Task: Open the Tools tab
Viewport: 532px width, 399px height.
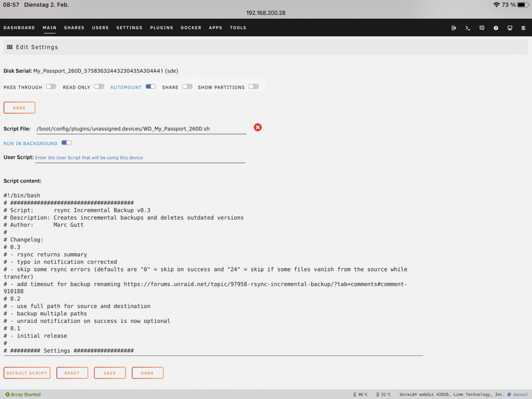Action: coord(238,28)
